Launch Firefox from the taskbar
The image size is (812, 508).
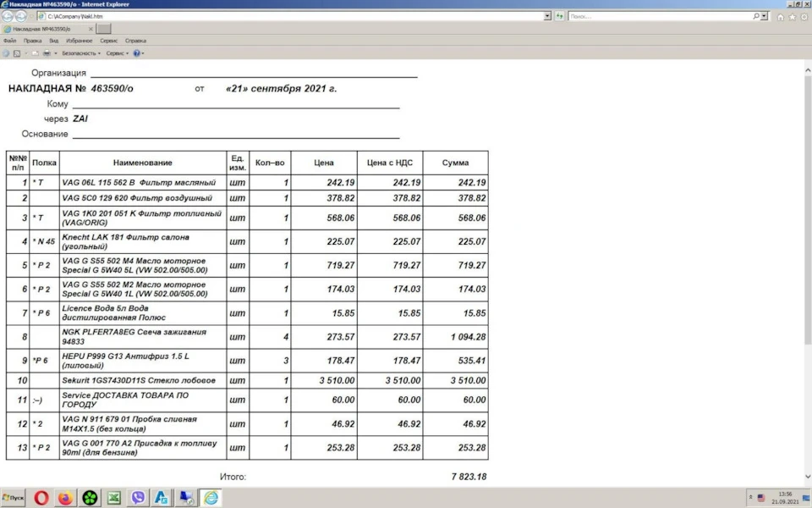tap(65, 498)
